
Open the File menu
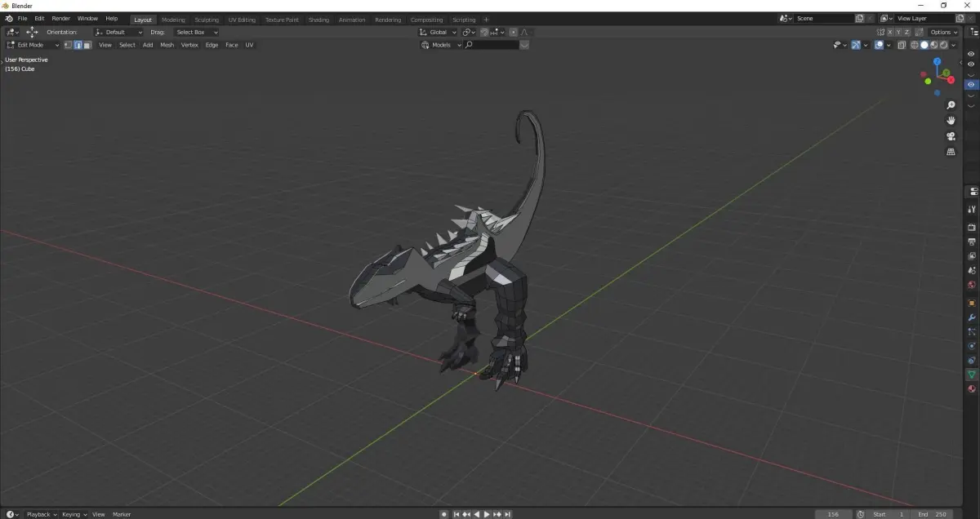pos(22,19)
